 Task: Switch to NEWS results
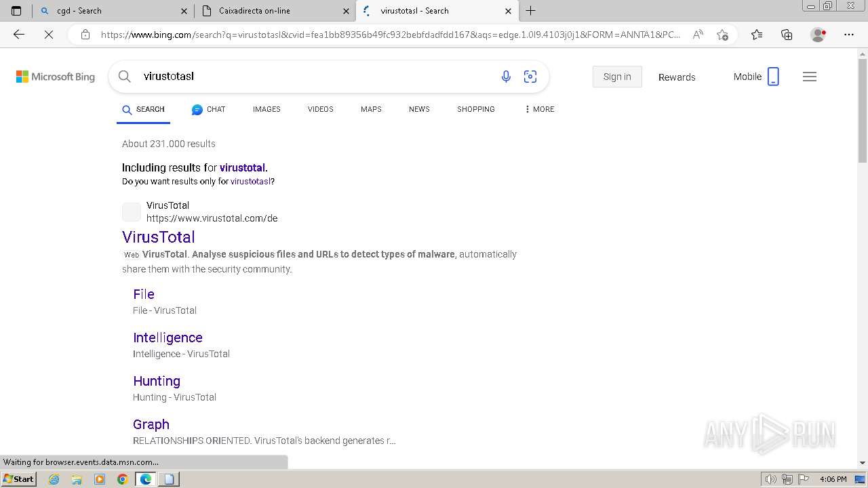click(x=419, y=109)
